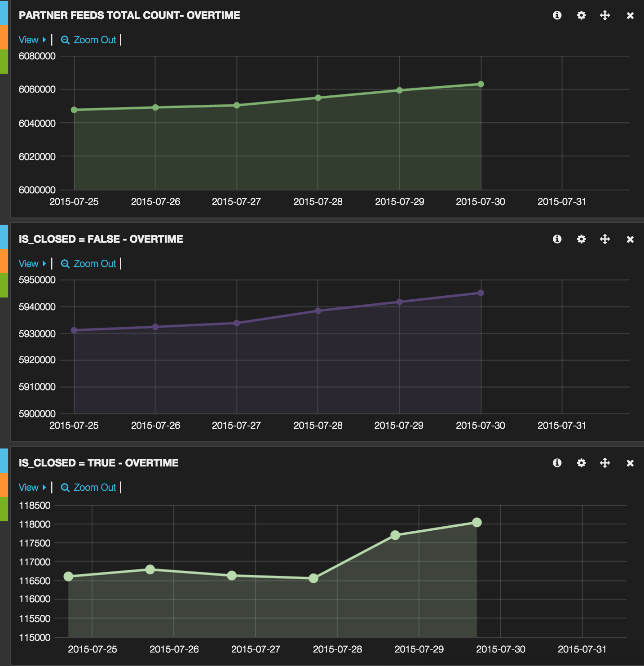Select 2015-07-25 point in IS_CLOSED = FALSE chart

point(74,330)
